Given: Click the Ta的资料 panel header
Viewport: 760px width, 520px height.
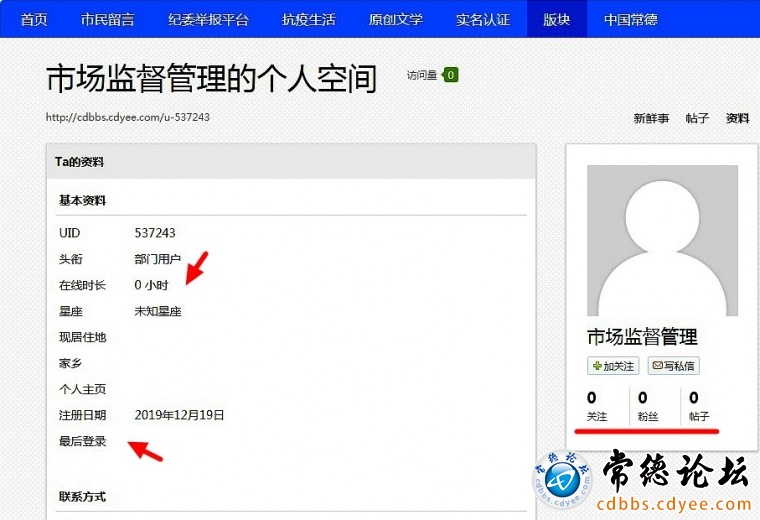Looking at the screenshot, I should (x=291, y=162).
